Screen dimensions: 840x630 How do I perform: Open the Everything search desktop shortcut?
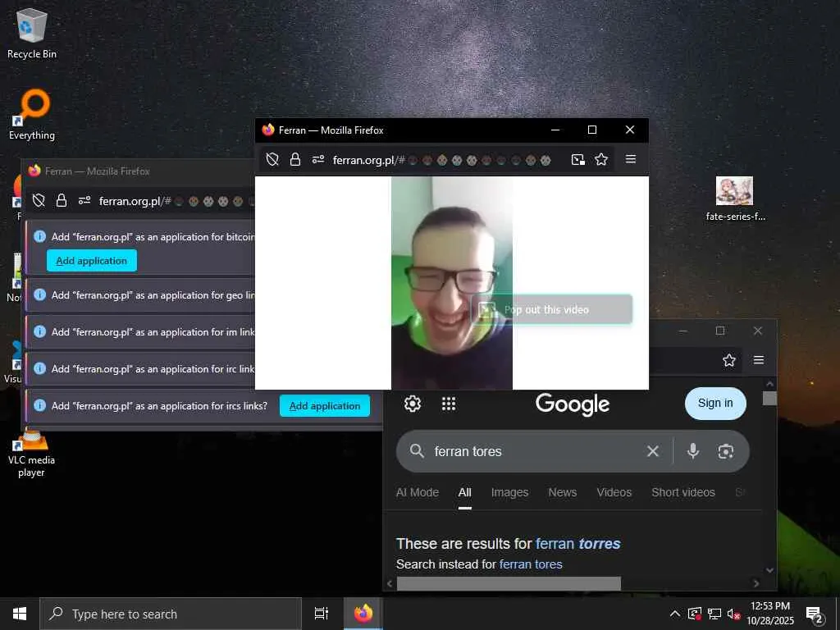pos(32,115)
